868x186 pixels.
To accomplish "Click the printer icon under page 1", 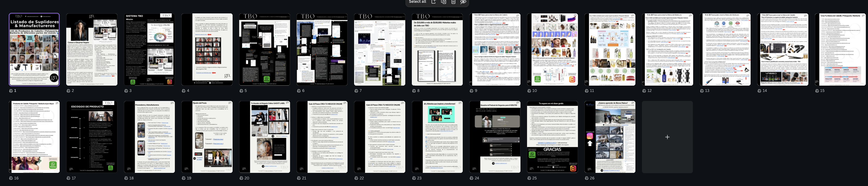I will [x=11, y=91].
